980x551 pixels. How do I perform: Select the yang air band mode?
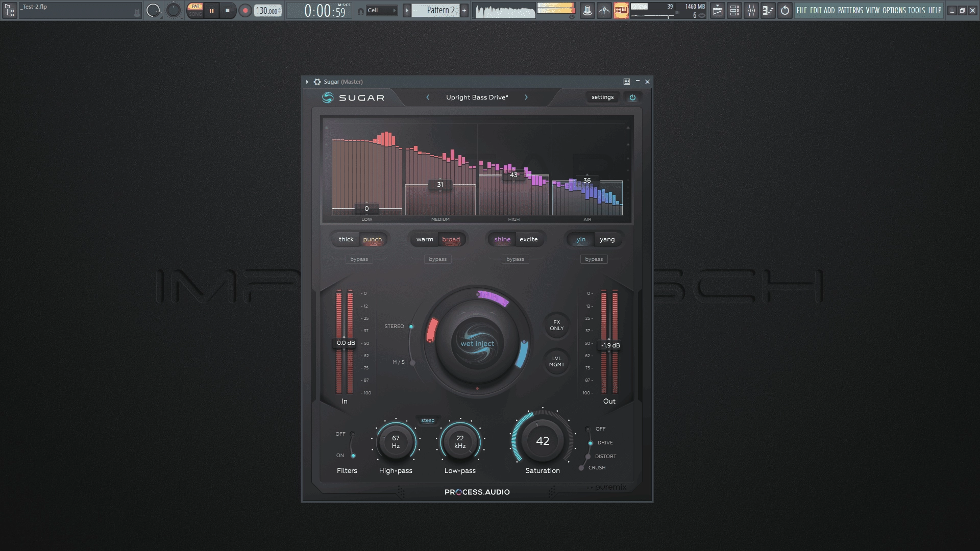607,239
